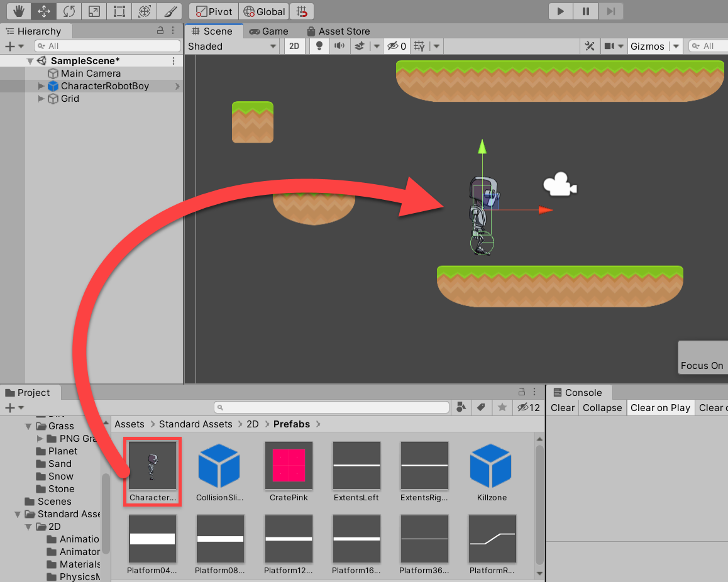Lock the Hierarchy panel
This screenshot has height=582, width=728.
tap(160, 31)
